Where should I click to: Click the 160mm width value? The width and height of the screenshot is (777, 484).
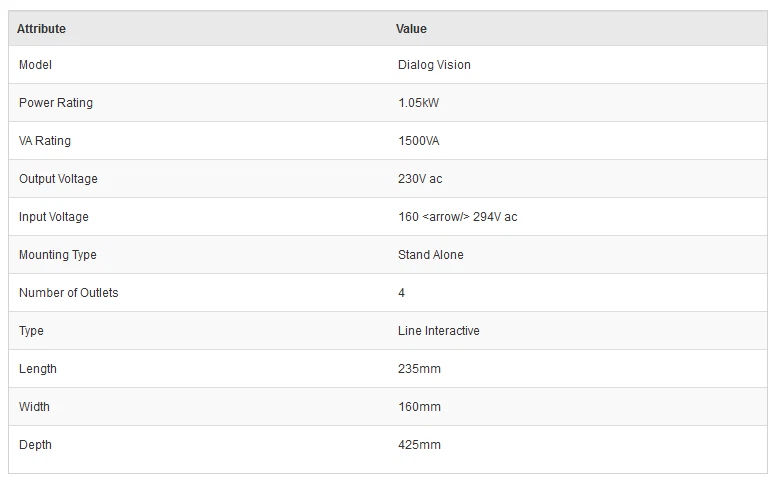[x=419, y=407]
